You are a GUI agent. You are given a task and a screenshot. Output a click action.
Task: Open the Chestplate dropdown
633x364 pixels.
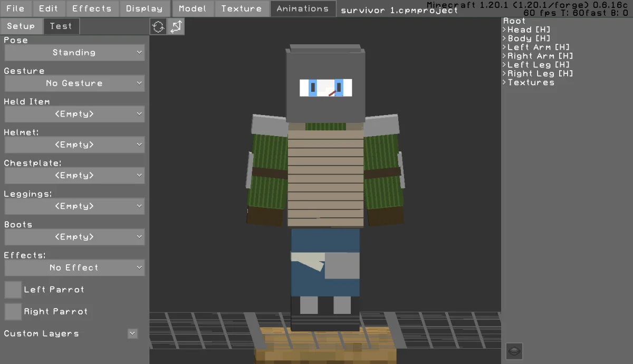tap(74, 175)
